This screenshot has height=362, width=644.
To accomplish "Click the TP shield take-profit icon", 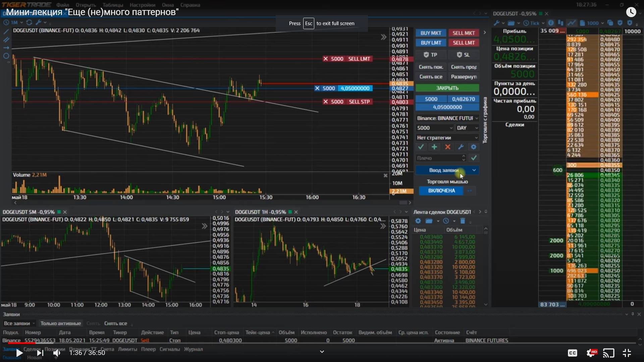I will (426, 55).
